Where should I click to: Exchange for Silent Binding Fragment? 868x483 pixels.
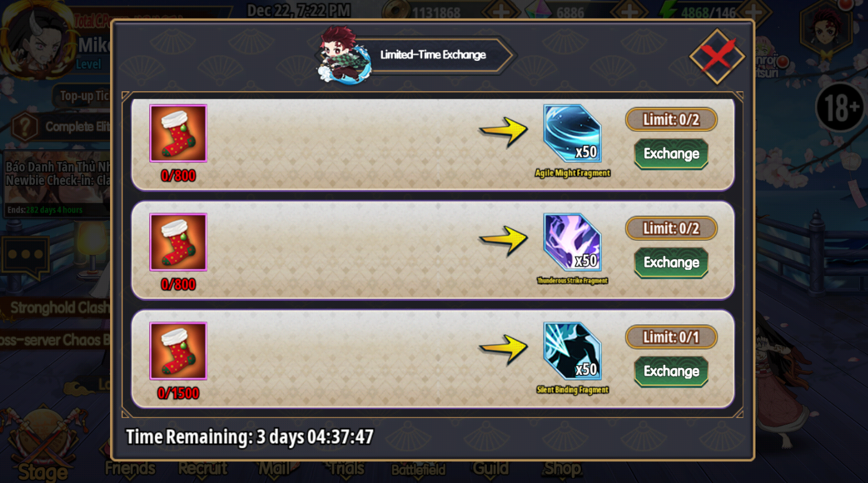coord(671,371)
